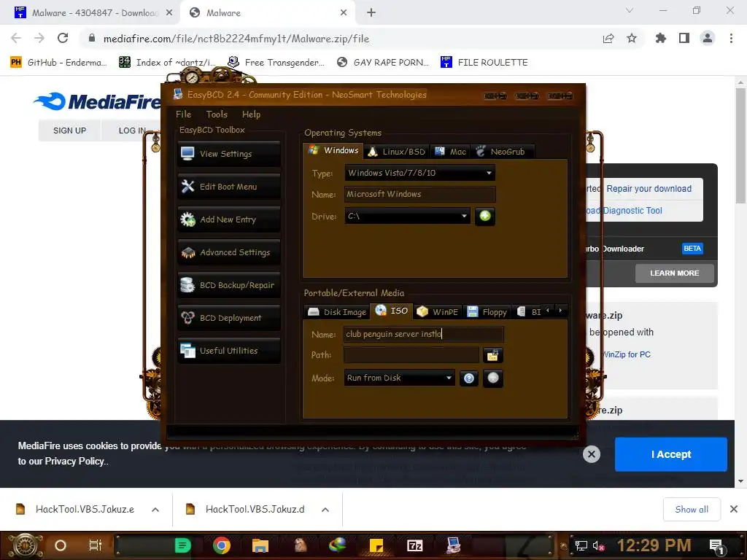Screen dimensions: 747x560
Task: Open the Chrome profile avatar
Action: [708, 38]
